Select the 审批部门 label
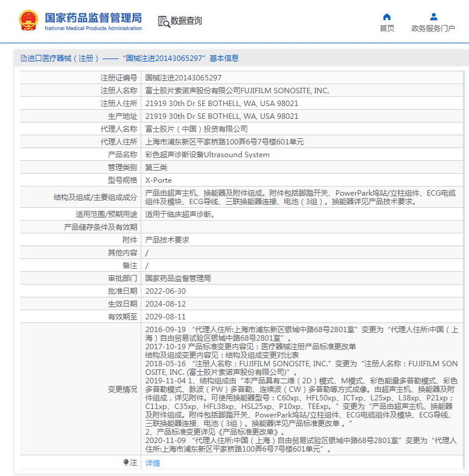This screenshot has width=469, height=476. click(x=122, y=279)
